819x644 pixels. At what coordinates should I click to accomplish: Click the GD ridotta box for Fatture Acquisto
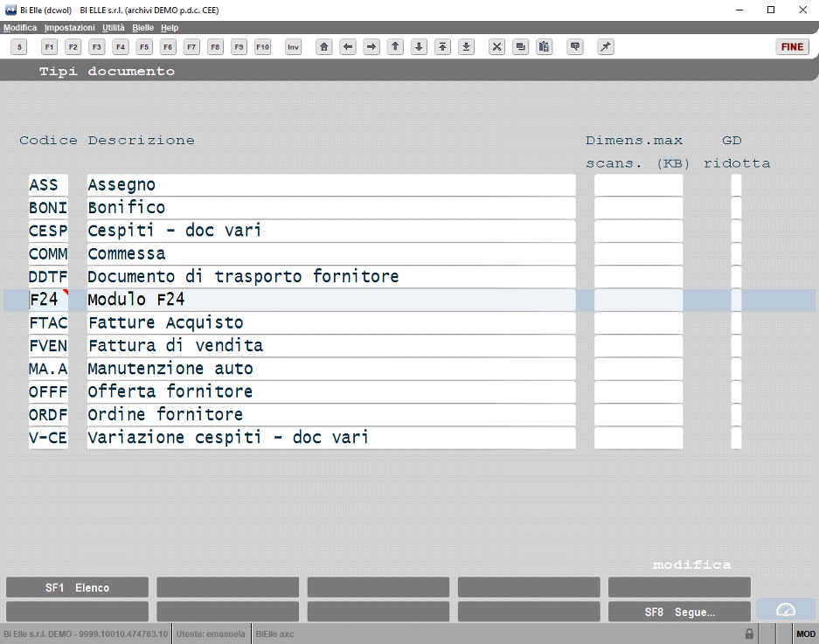(737, 322)
